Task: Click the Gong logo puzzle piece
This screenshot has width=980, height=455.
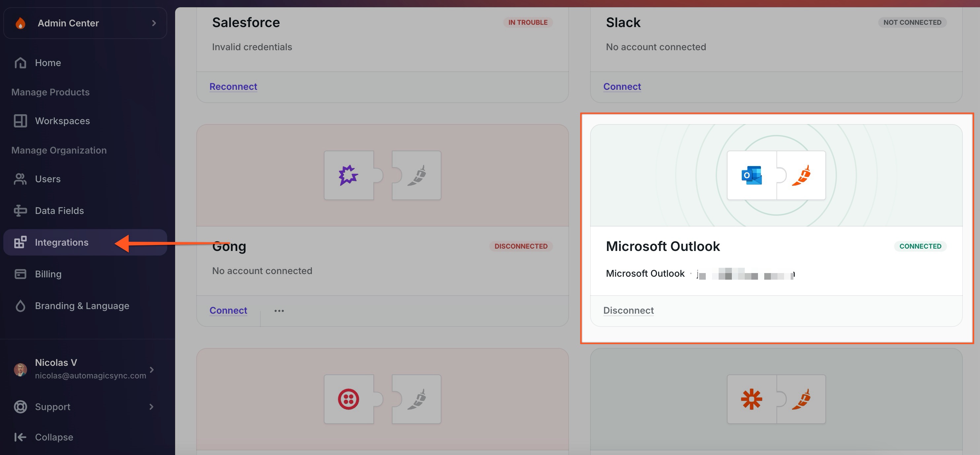Action: click(x=348, y=175)
